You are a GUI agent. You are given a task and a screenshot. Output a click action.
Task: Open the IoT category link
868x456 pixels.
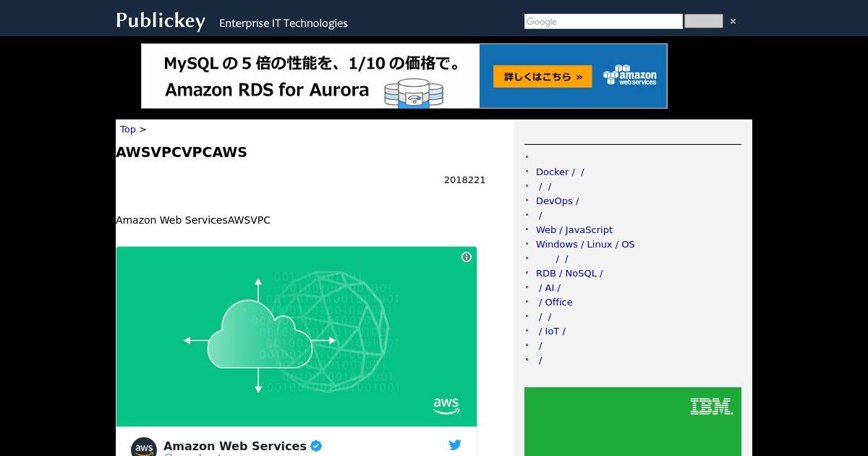[552, 331]
